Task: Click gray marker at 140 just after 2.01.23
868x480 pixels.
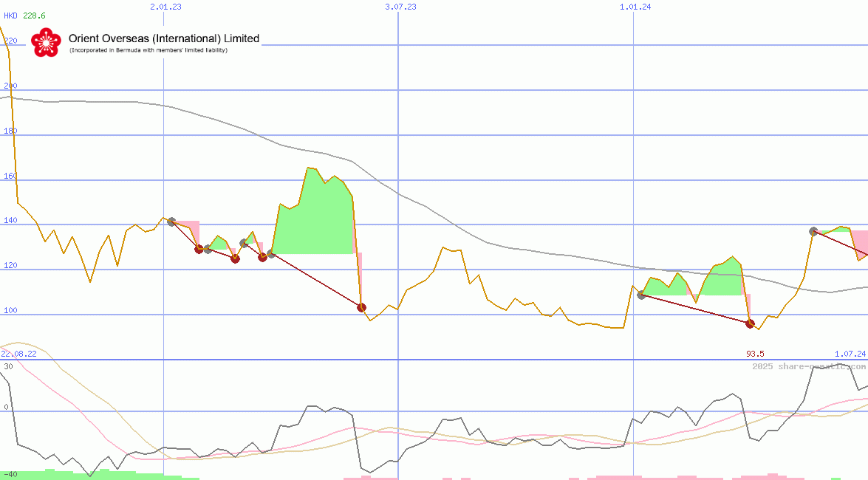Action: 171,222
